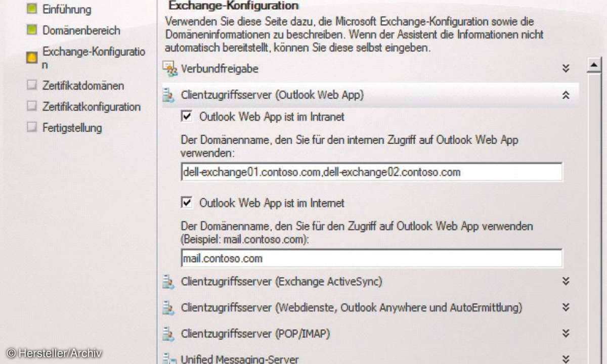Go to the Domänenbereich wizard page
This screenshot has width=607, height=364.
81,30
